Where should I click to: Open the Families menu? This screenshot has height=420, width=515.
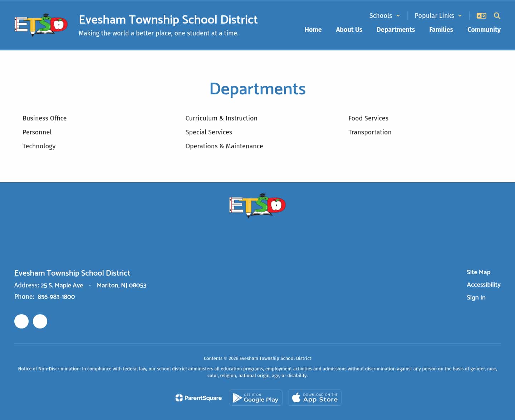click(441, 30)
